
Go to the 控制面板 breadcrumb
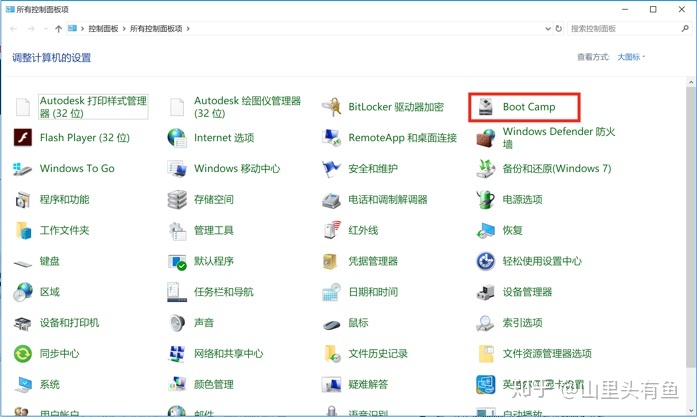pos(103,28)
